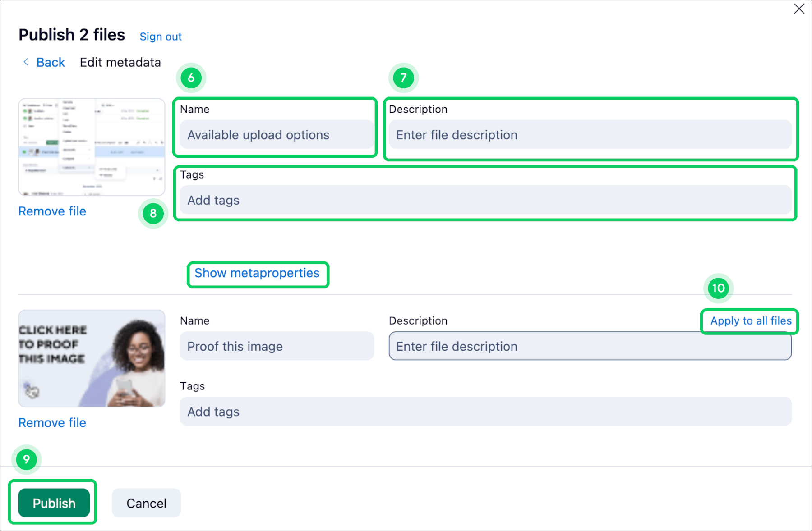The image size is (812, 531).
Task: Focus the Name field with Available upload options
Action: pos(276,135)
